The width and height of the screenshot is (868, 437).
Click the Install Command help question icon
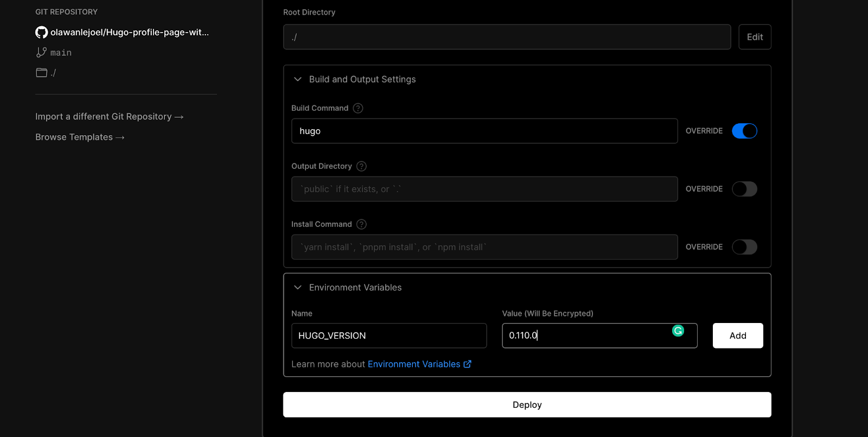click(x=361, y=224)
